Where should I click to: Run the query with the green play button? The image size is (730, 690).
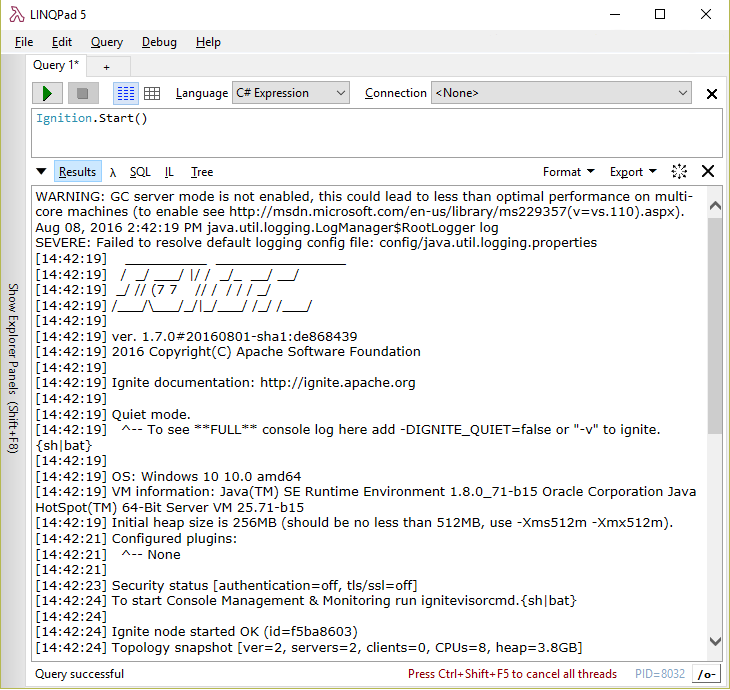coord(47,93)
